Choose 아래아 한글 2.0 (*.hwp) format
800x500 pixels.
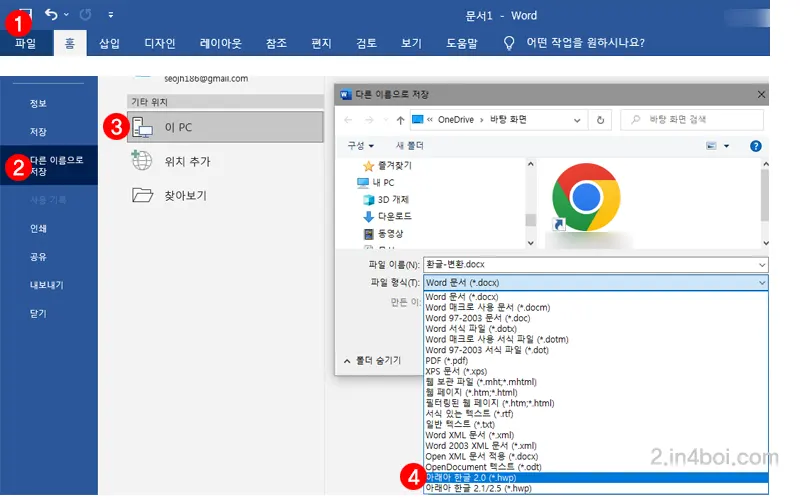(x=596, y=478)
